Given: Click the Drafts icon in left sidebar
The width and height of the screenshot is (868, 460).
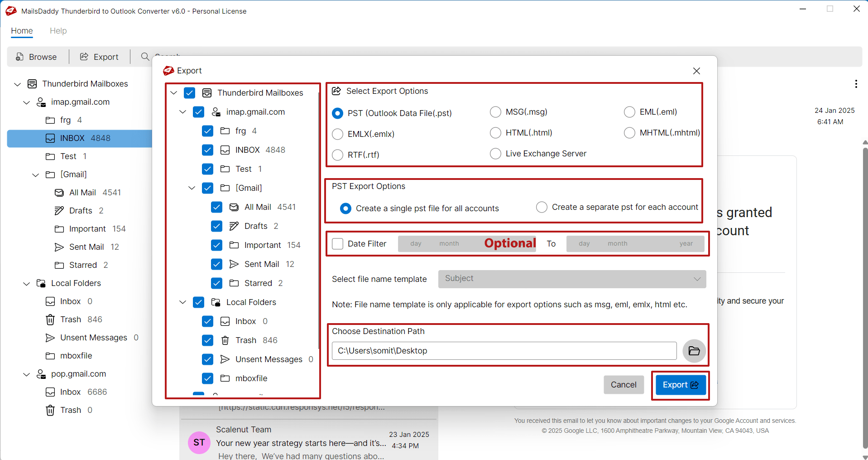Looking at the screenshot, I should point(59,211).
